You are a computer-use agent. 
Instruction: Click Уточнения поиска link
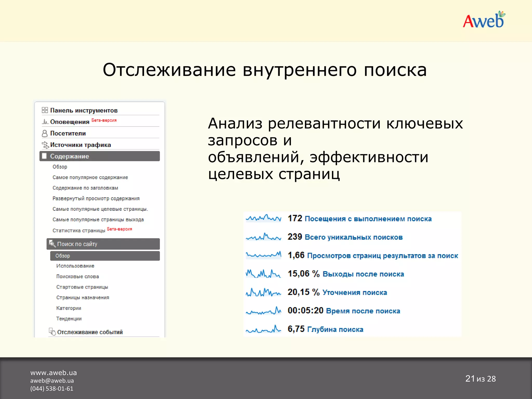[x=355, y=292]
